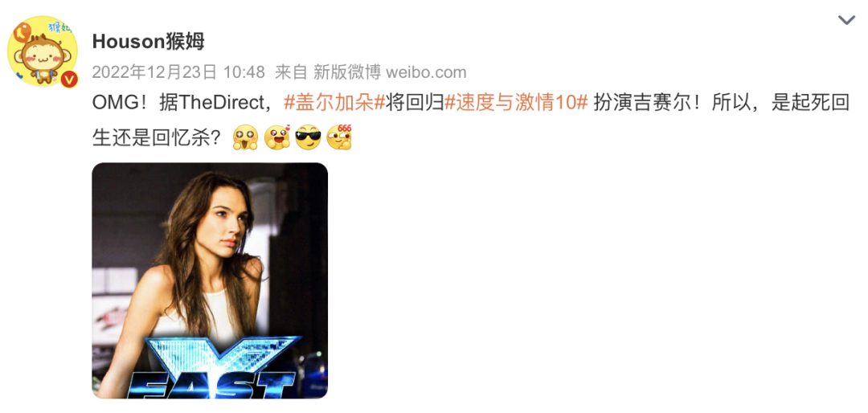
Task: Click the orange verified V badge
Action: [x=69, y=80]
